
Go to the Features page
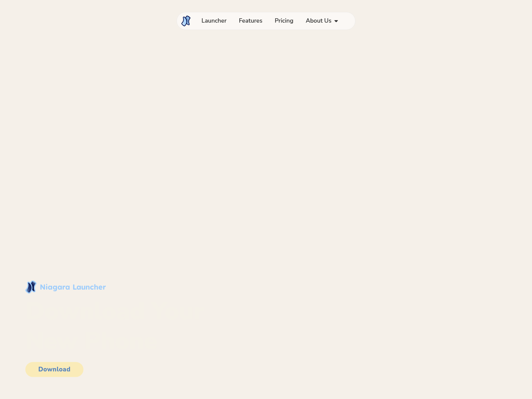[250, 21]
